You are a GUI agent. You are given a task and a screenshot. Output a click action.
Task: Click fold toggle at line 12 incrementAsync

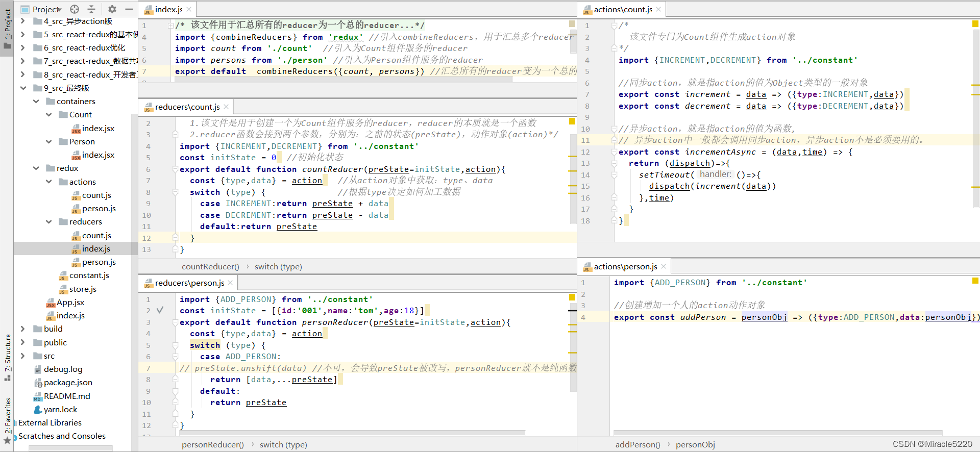click(615, 152)
